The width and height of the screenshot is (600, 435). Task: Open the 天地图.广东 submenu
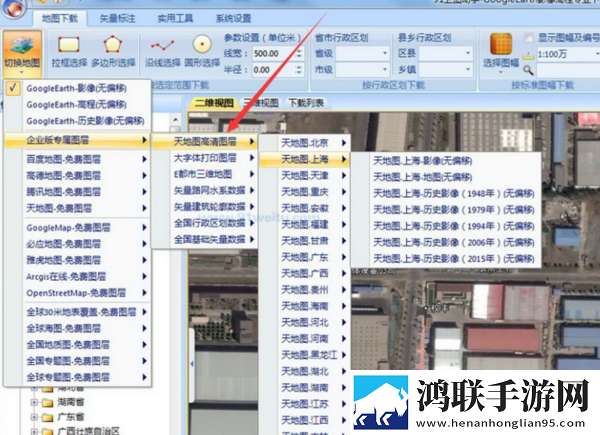click(x=305, y=257)
